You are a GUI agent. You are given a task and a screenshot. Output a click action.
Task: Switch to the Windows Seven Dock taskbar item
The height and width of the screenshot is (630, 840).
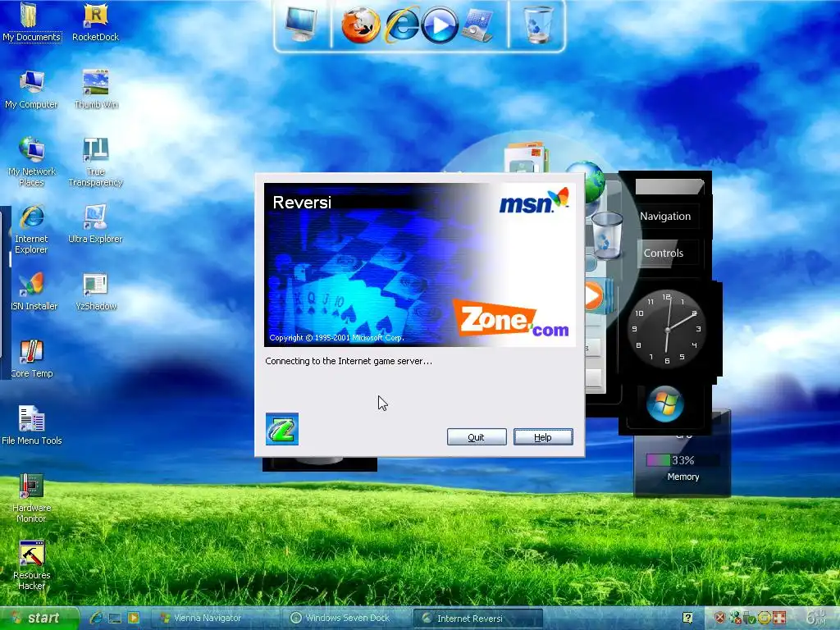(x=347, y=619)
